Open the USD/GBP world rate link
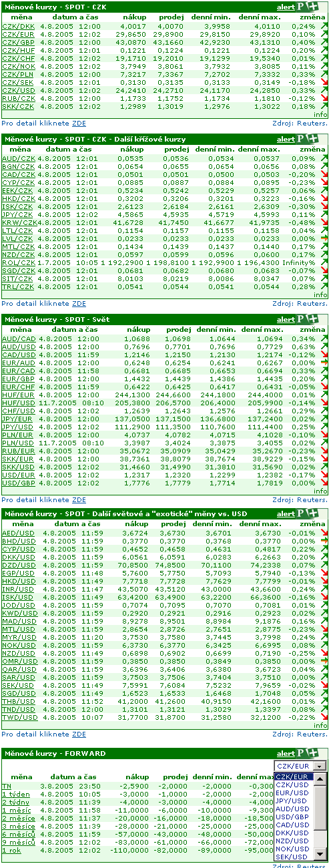 coord(19,483)
